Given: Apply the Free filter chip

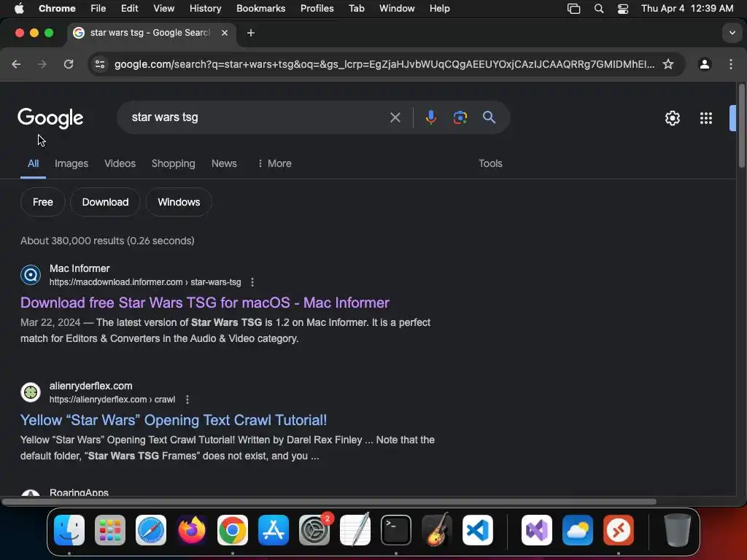Looking at the screenshot, I should pos(43,203).
